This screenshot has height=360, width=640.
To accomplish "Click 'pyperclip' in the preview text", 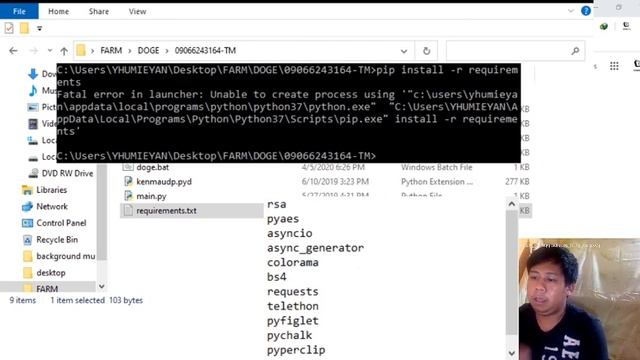I will point(296,350).
